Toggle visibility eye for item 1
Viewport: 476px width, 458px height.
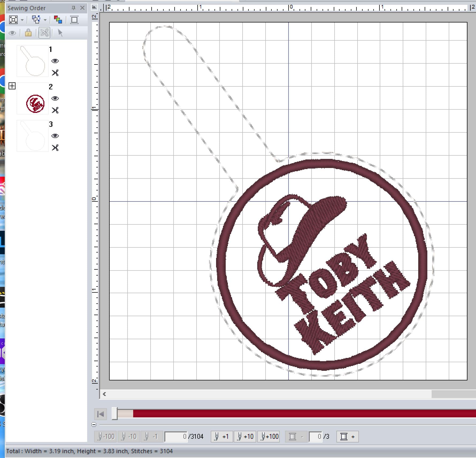(x=55, y=61)
